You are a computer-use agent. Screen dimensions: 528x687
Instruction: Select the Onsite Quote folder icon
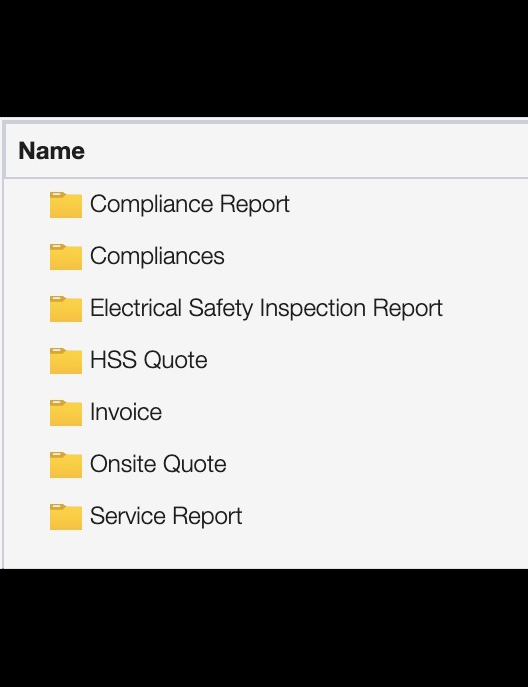click(66, 464)
